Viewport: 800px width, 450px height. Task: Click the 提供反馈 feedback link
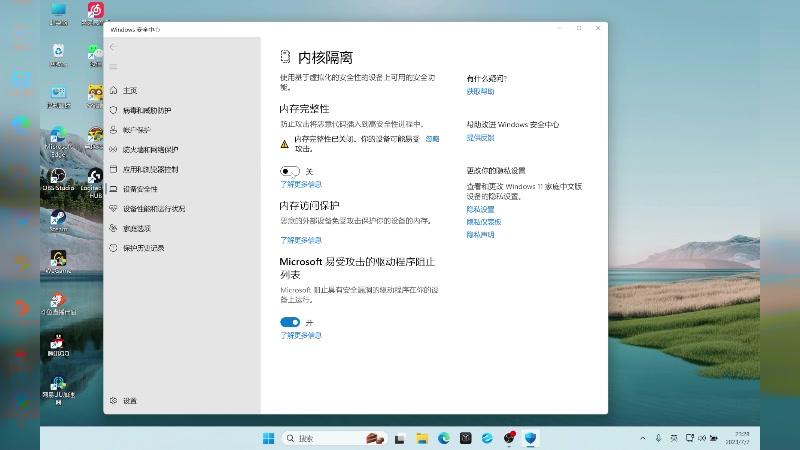(480, 138)
